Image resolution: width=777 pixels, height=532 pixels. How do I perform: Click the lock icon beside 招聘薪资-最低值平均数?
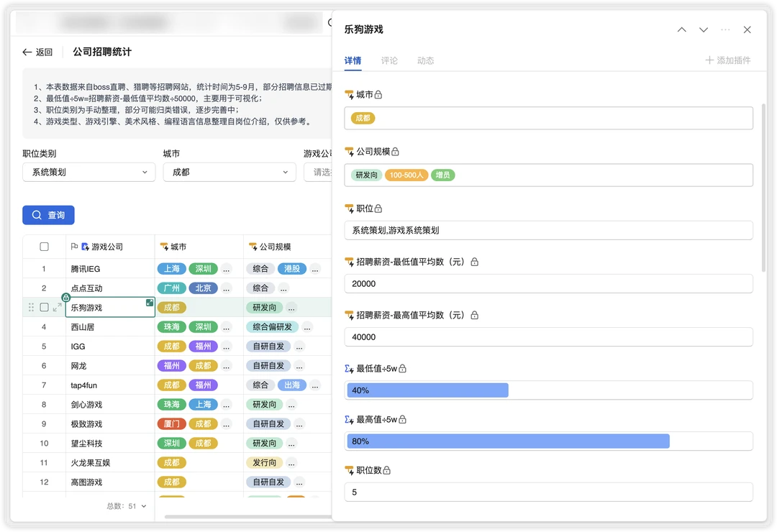pyautogui.click(x=474, y=262)
